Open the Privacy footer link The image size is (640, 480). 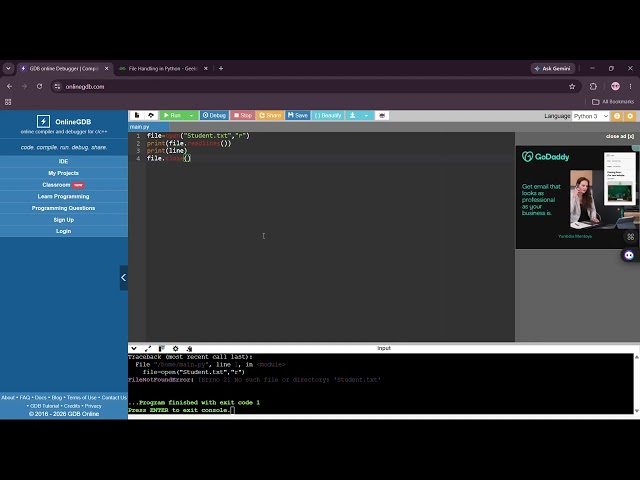coord(93,406)
